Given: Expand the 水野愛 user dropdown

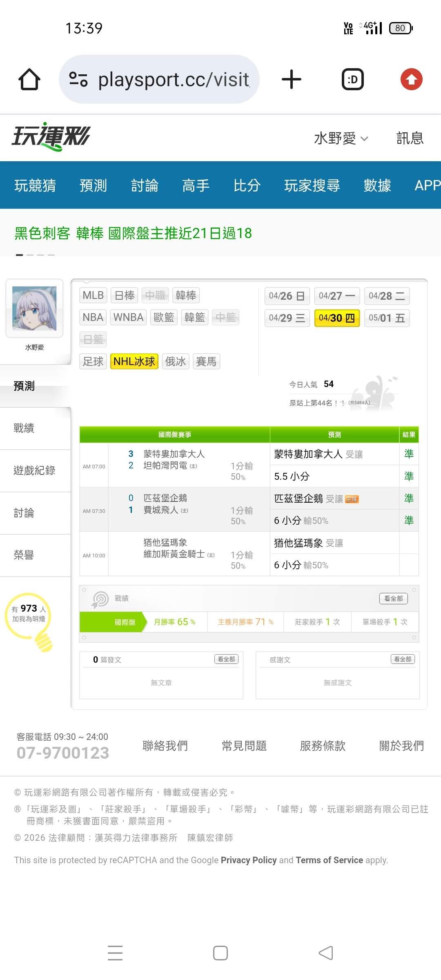Looking at the screenshot, I should coord(341,138).
